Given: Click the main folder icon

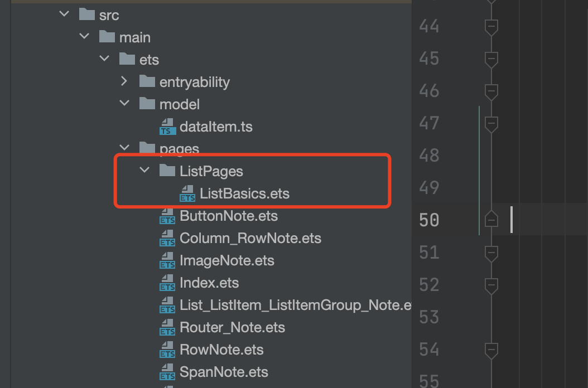Looking at the screenshot, I should tap(107, 36).
